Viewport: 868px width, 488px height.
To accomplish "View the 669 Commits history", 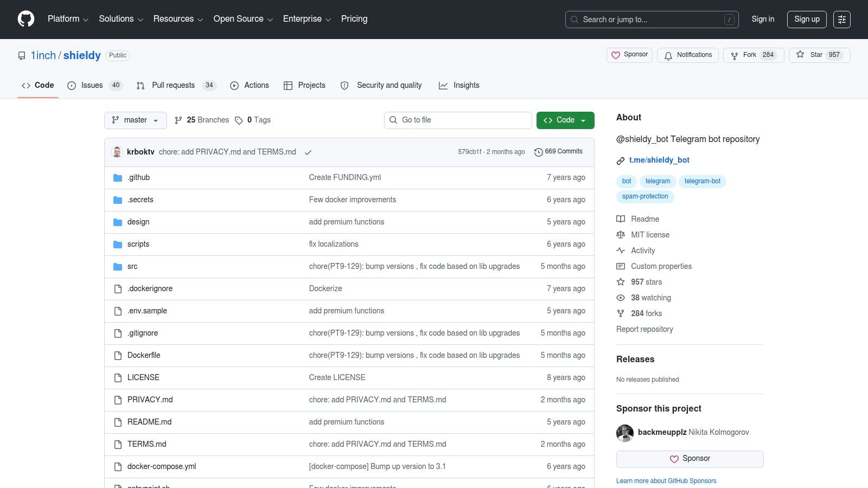I will (x=558, y=152).
